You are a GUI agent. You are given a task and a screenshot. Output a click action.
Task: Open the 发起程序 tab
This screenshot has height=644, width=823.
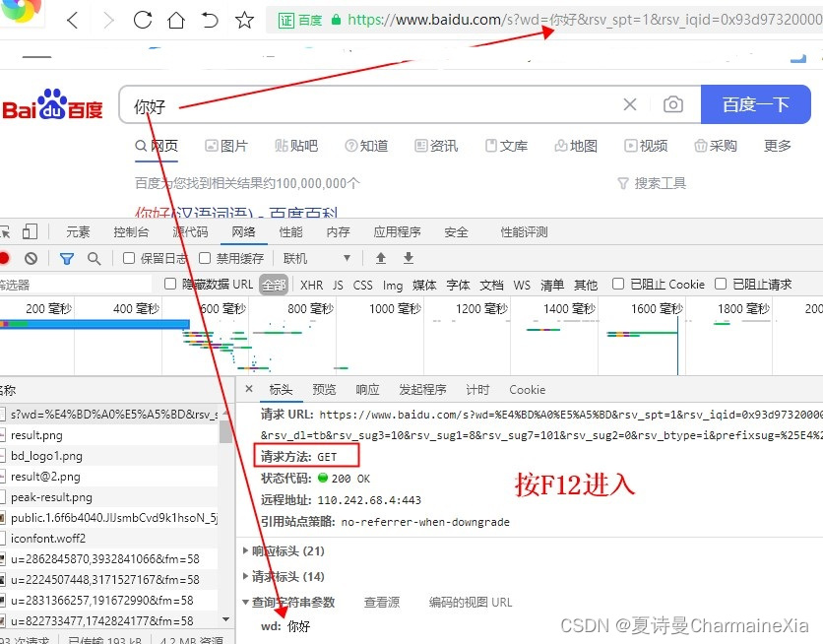click(x=422, y=389)
